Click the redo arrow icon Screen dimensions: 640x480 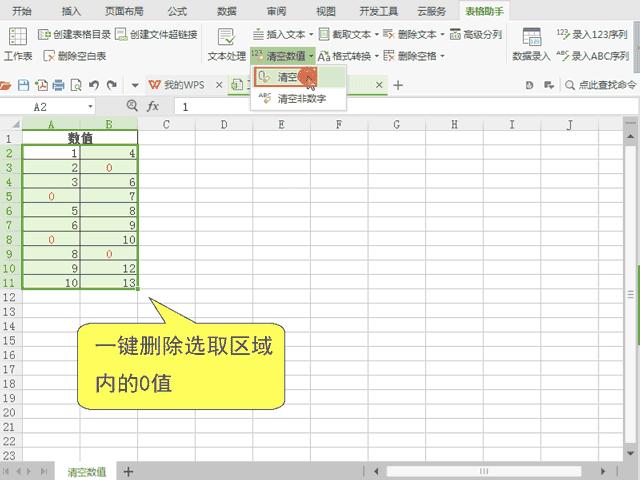click(111, 85)
